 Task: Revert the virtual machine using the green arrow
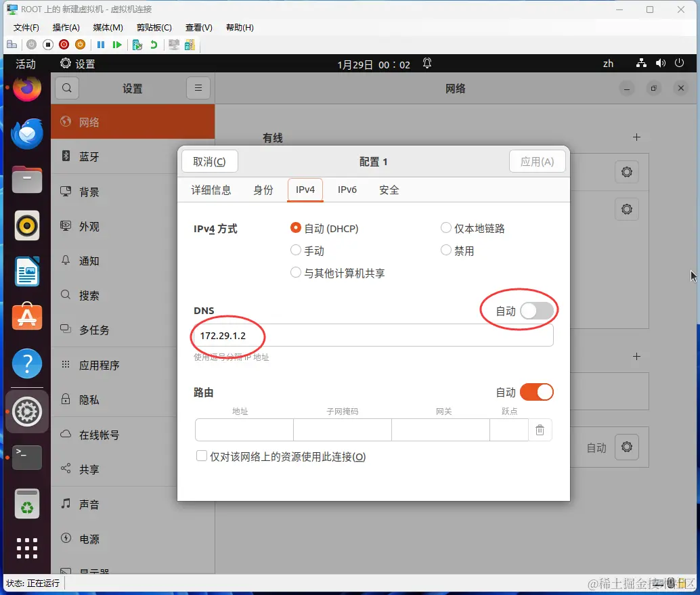point(154,44)
